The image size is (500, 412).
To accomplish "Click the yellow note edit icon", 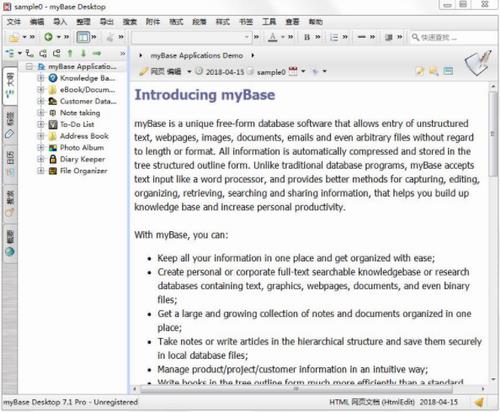I will (420, 71).
